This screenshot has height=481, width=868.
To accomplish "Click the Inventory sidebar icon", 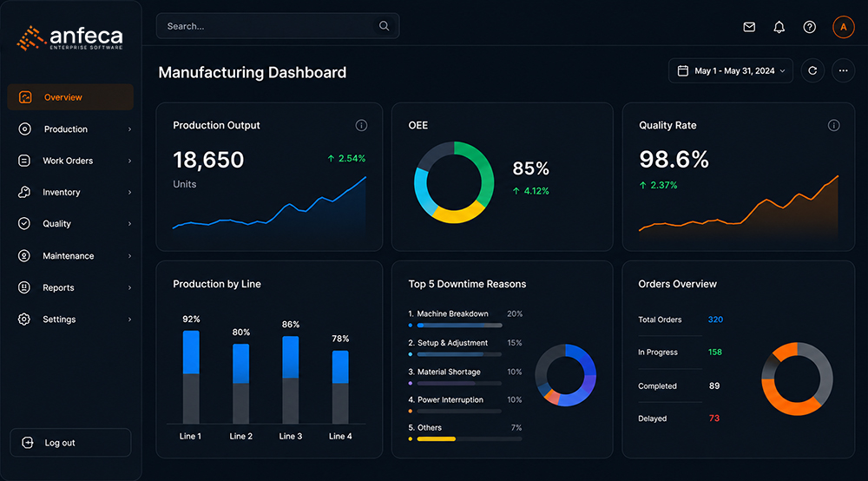I will click(23, 192).
